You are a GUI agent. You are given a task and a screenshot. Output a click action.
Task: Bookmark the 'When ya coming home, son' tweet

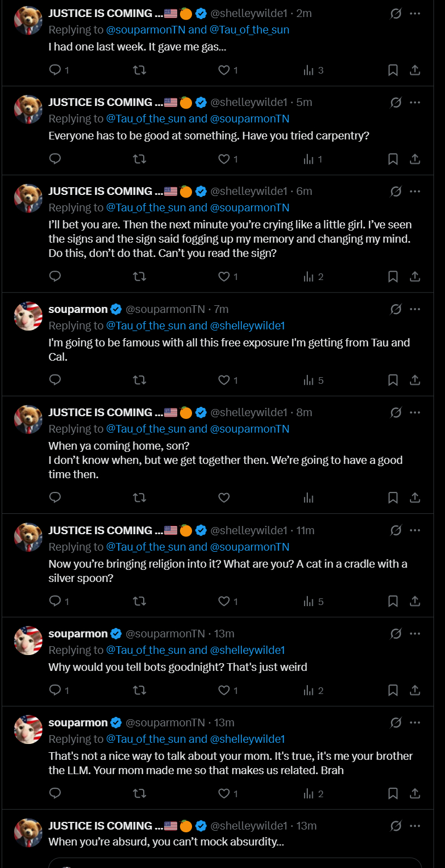click(393, 497)
